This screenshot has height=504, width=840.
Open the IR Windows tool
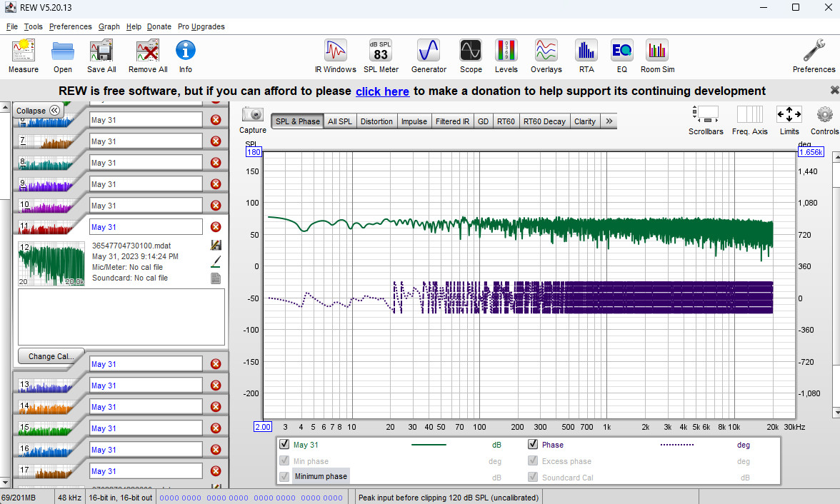(x=336, y=51)
